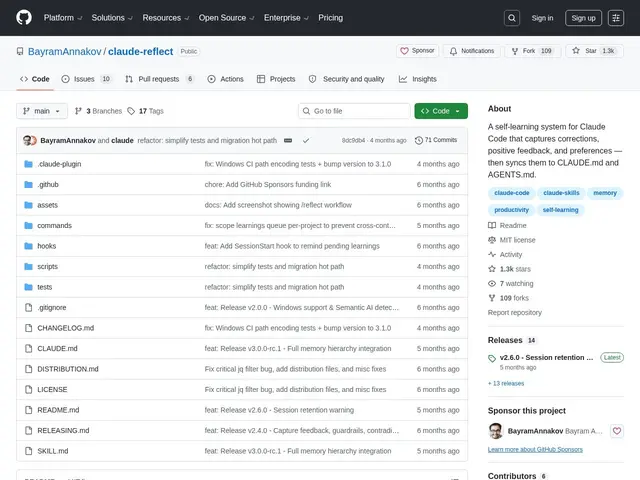View the green check status icon on latest commit

(306, 140)
